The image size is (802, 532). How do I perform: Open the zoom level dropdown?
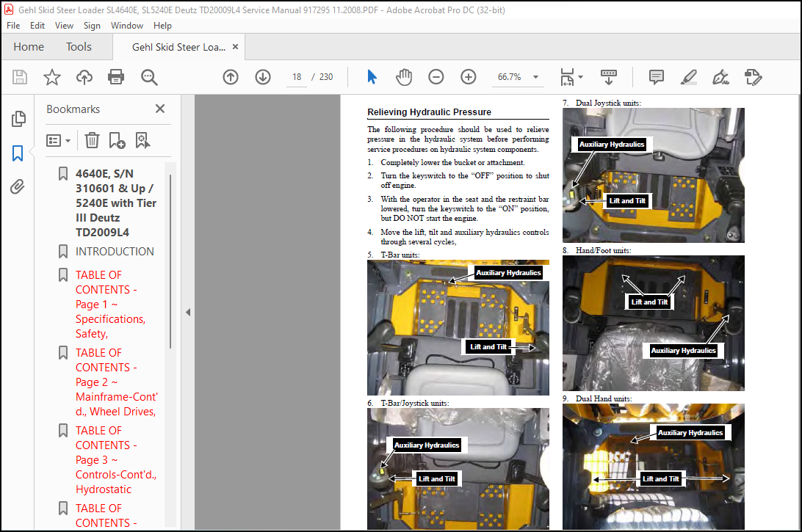click(x=535, y=77)
